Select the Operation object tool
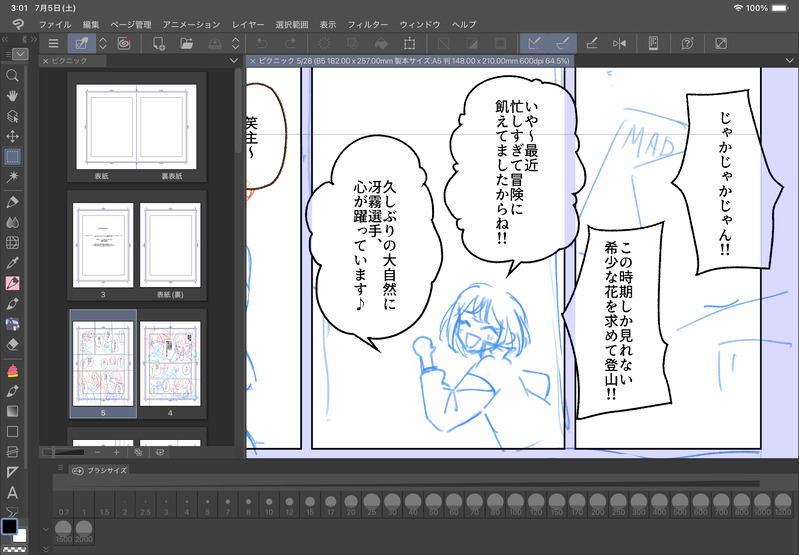The height and width of the screenshot is (555, 799). [12, 116]
